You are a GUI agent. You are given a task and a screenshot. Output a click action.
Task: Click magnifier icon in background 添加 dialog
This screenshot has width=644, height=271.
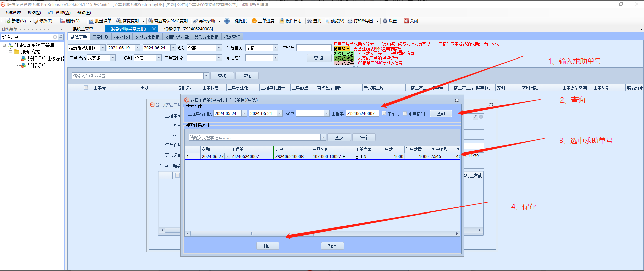point(476,117)
